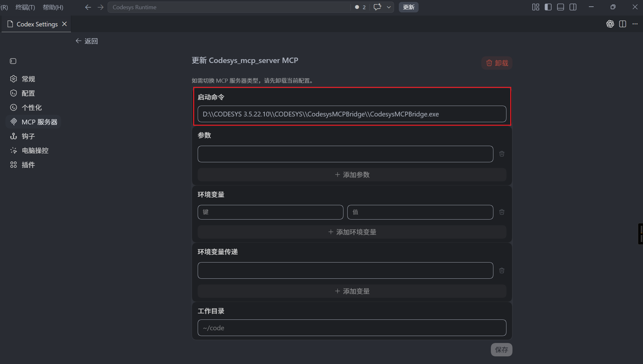The width and height of the screenshot is (643, 364).
Task: Split the editor with the split icon
Action: tap(623, 24)
